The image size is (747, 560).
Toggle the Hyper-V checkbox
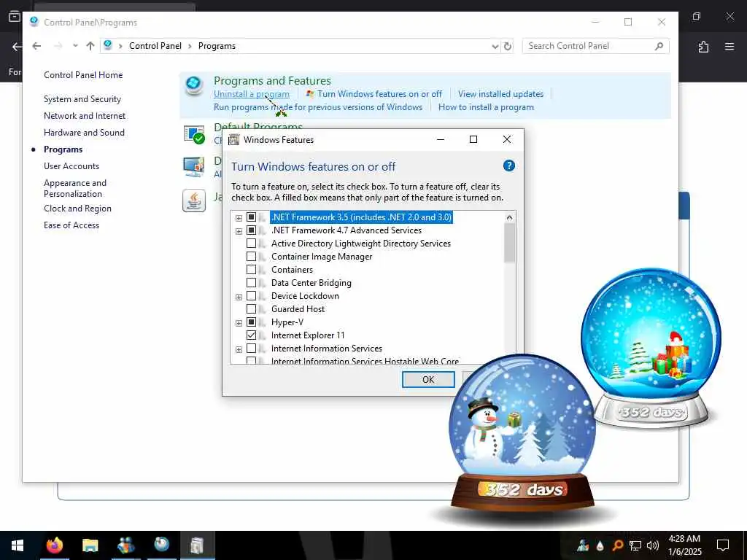[251, 322]
